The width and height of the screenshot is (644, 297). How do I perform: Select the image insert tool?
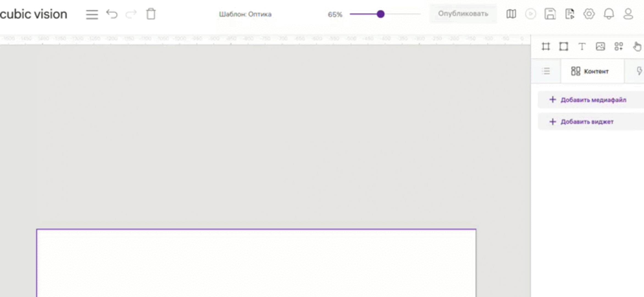coord(600,46)
